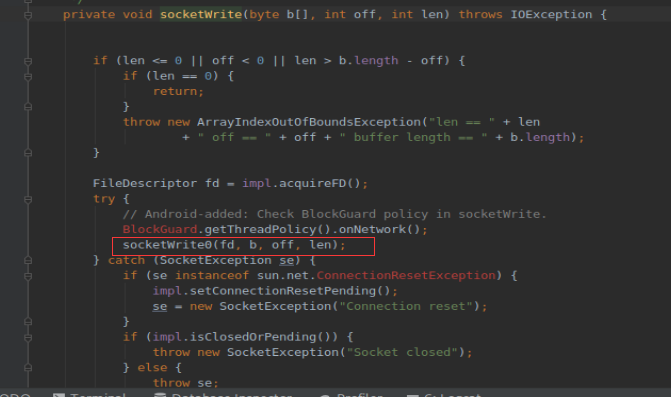671x397 pixels.
Task: Click the 'catch' keyword
Action: coord(126,261)
